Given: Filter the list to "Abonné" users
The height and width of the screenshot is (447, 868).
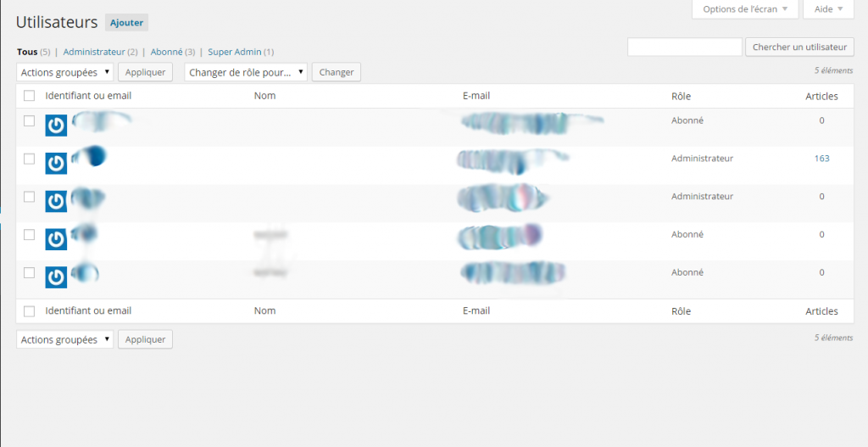Looking at the screenshot, I should [166, 52].
